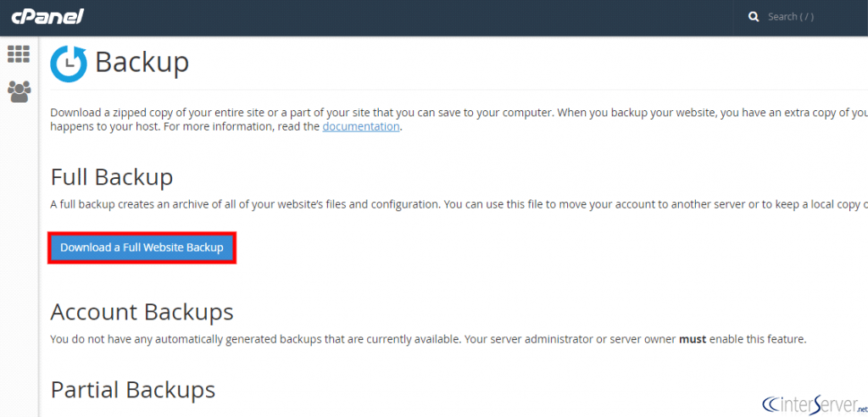Image resolution: width=868 pixels, height=417 pixels.
Task: Open the grid Home icon in sidebar
Action: click(x=19, y=53)
